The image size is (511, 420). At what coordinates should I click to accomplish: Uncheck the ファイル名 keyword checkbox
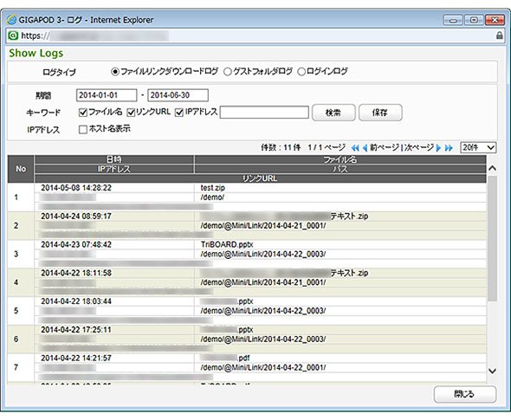(x=83, y=113)
